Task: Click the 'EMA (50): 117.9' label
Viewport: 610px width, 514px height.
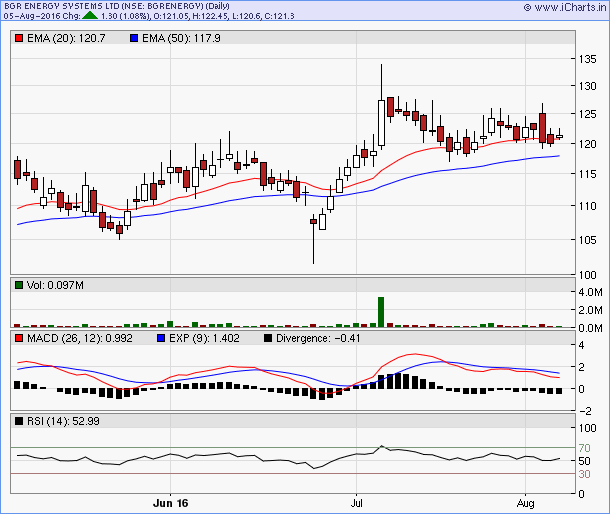Action: pos(181,38)
